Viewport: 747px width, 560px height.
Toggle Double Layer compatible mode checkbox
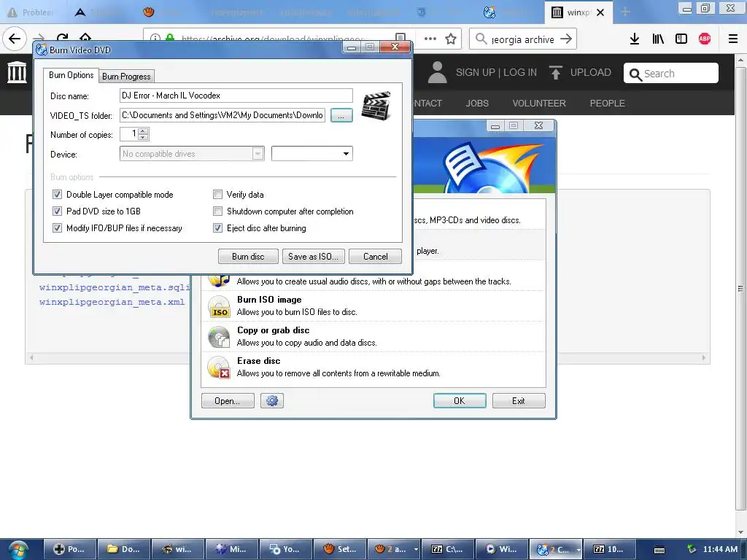pyautogui.click(x=57, y=194)
